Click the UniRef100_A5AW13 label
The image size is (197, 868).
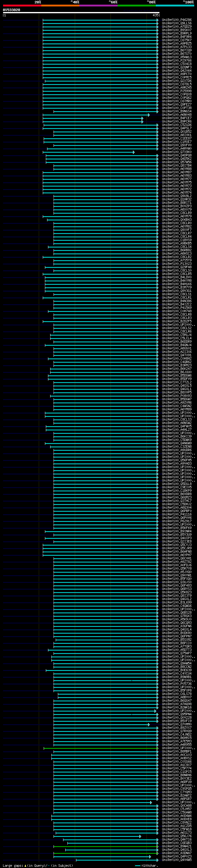click(x=176, y=57)
